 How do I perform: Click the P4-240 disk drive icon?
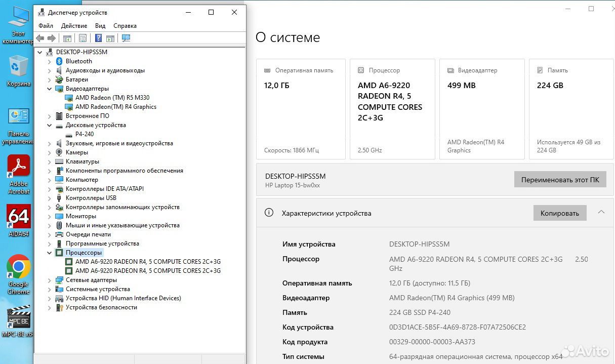[x=69, y=134]
